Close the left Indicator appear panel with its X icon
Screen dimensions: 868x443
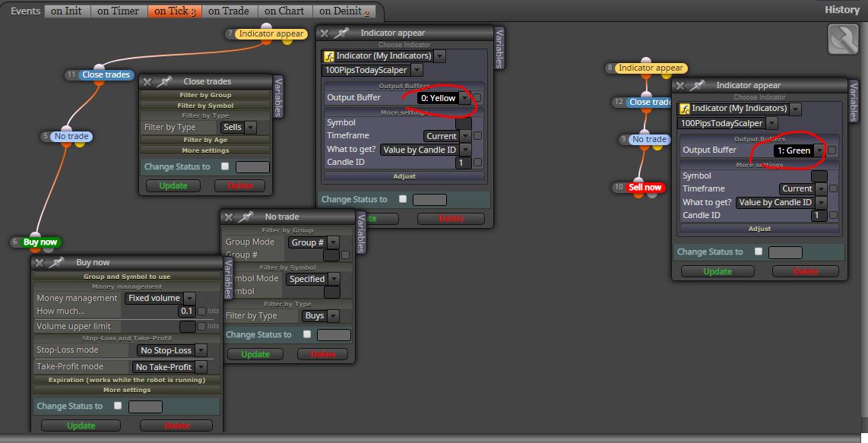point(325,33)
